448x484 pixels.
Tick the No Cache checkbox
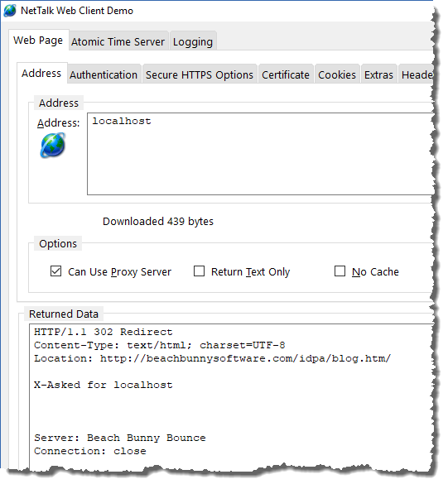coord(340,271)
